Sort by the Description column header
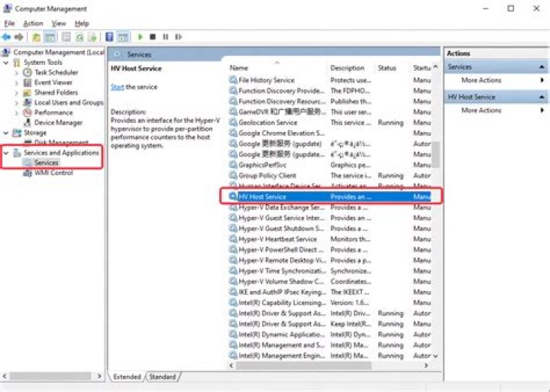 (348, 68)
